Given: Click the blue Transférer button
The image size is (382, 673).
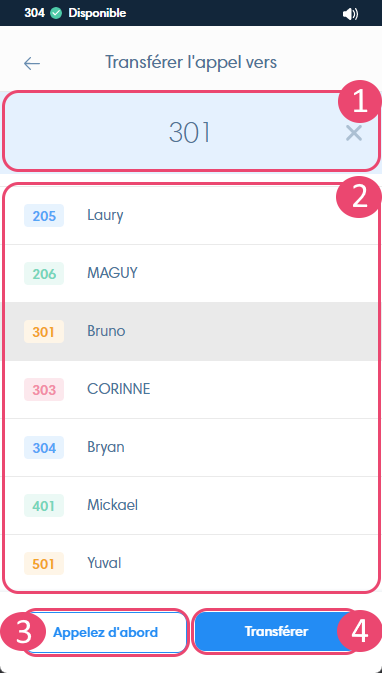Looking at the screenshot, I should [x=276, y=631].
